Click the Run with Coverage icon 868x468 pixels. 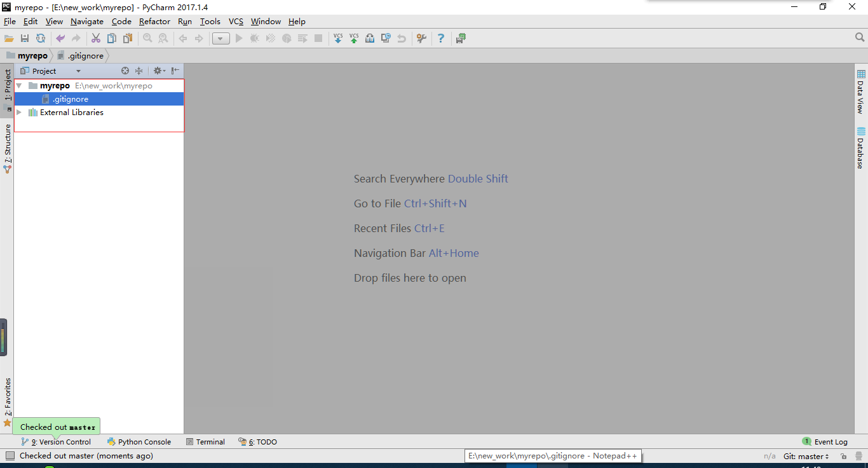[271, 39]
